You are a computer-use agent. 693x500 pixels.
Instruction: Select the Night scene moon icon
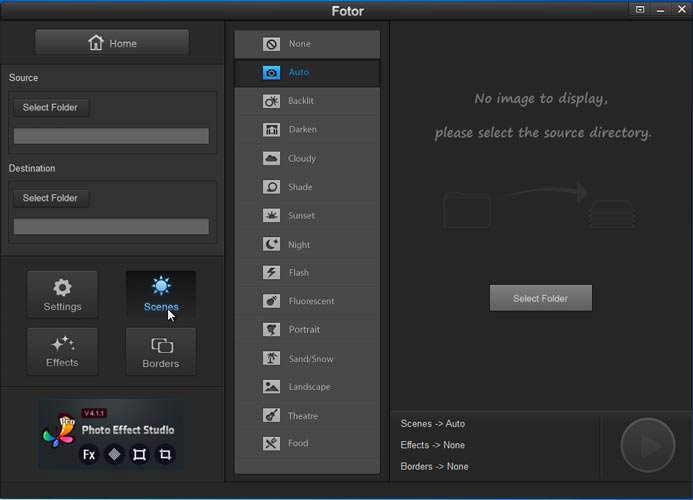[271, 244]
